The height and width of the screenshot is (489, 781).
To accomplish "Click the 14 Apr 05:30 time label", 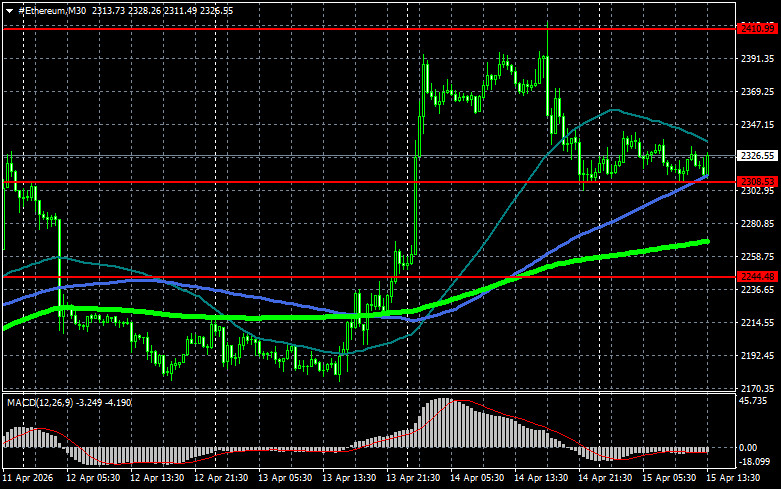I will (477, 478).
